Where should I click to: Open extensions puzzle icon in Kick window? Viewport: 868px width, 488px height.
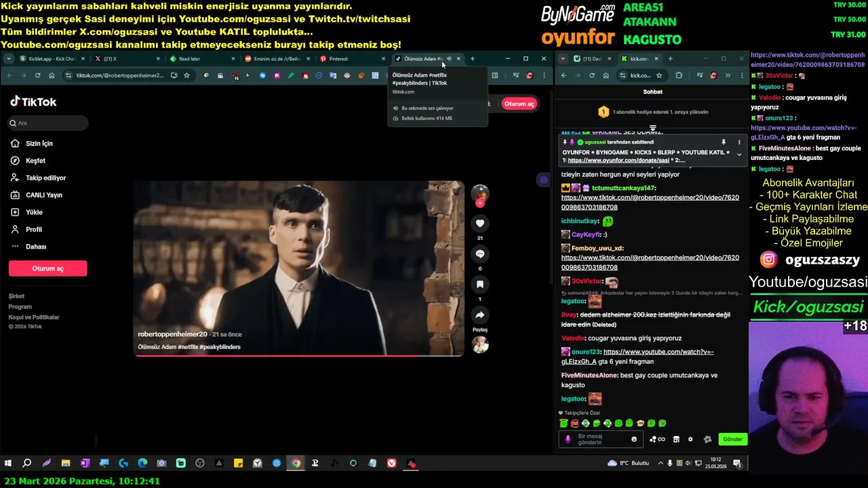(x=679, y=75)
